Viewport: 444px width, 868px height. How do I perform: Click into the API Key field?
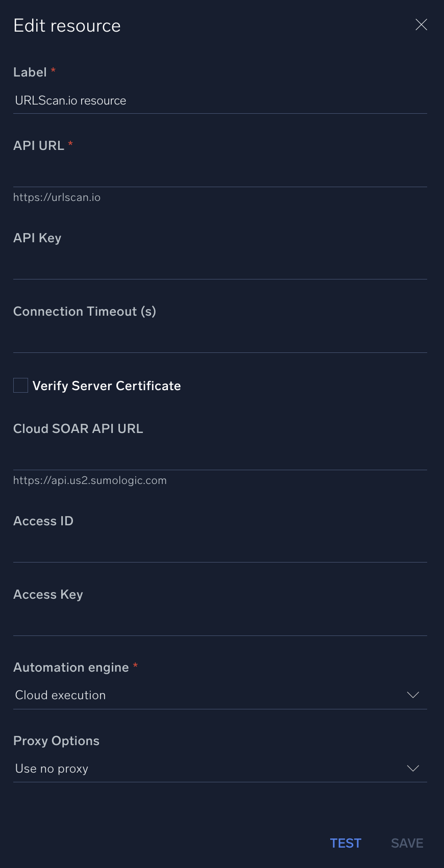click(x=219, y=266)
